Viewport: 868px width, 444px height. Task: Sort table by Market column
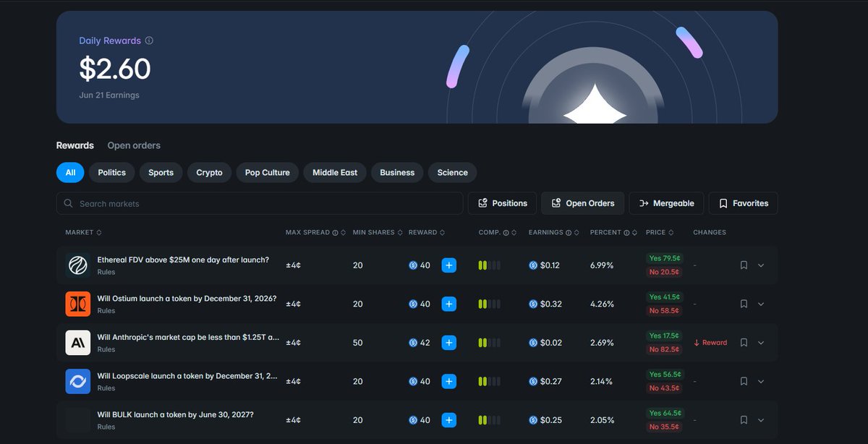click(83, 233)
